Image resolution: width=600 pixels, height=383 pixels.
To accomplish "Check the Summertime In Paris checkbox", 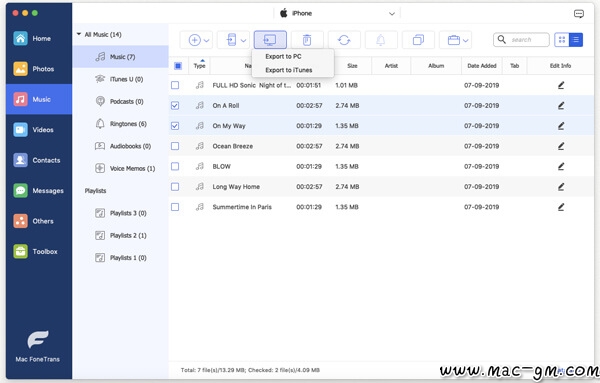I will tap(175, 207).
